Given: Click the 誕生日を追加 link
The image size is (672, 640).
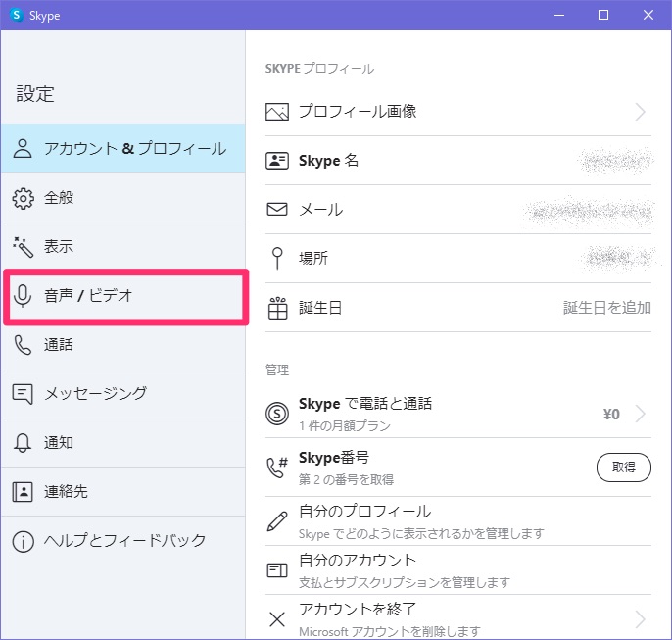Looking at the screenshot, I should click(x=607, y=308).
